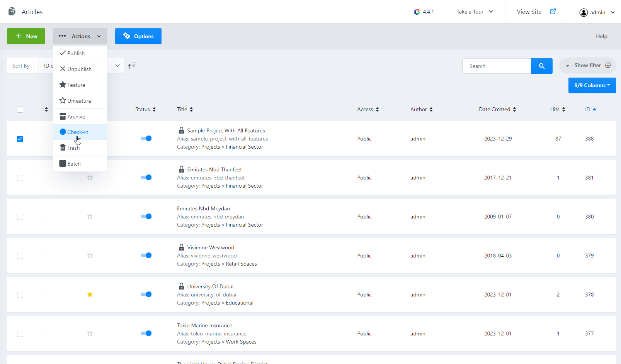Toggle featured star for Tokio Marine Insurance
621x364 pixels.
pos(90,334)
